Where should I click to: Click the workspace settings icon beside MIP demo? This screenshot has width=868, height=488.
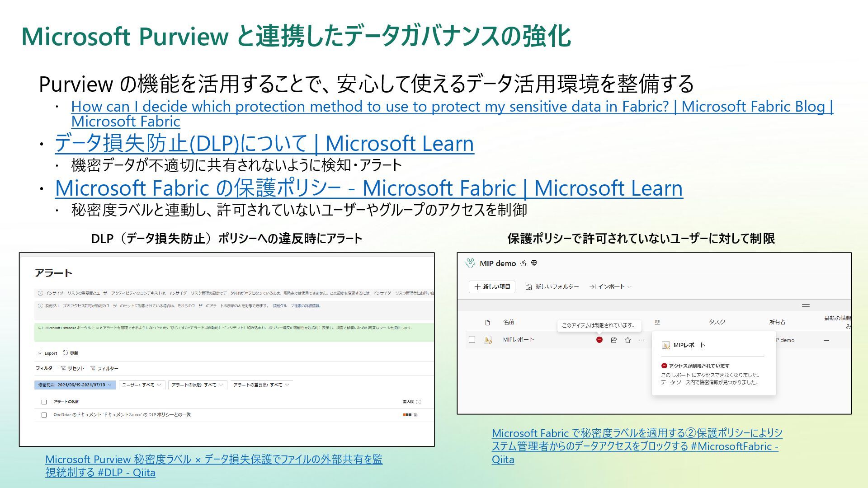[523, 263]
